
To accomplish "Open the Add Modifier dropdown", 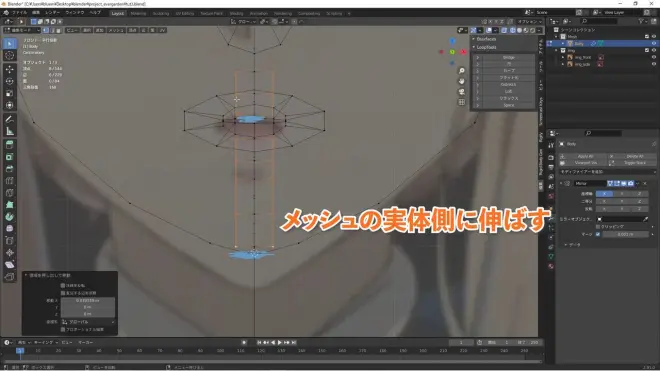I will click(x=607, y=172).
